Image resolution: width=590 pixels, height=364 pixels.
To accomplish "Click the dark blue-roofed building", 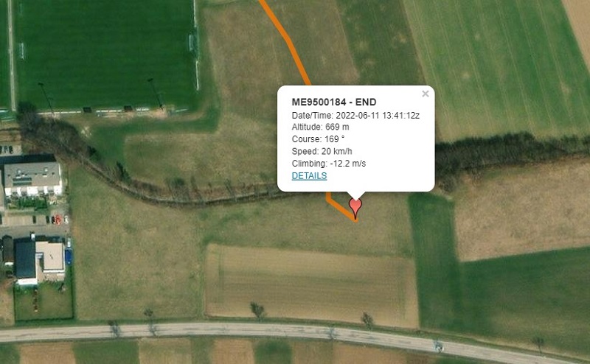I will click(26, 261).
